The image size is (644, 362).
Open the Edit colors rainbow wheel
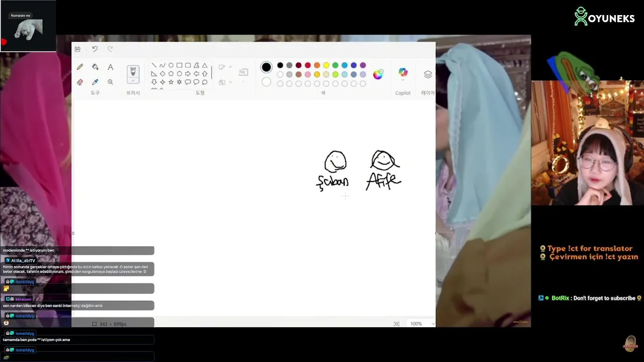[x=378, y=74]
